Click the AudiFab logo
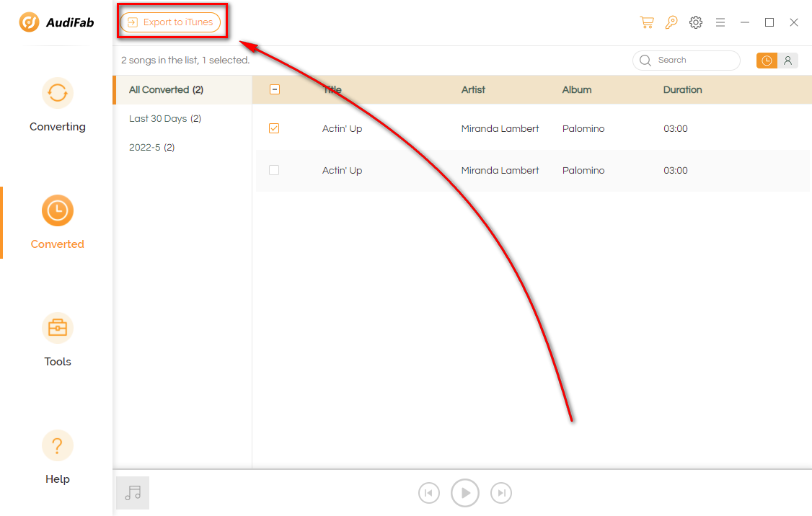The image size is (812, 516). 57,22
